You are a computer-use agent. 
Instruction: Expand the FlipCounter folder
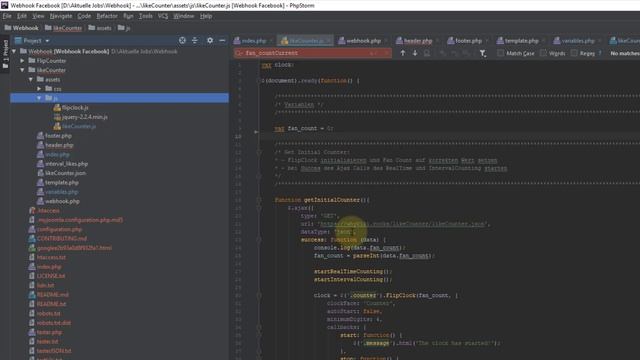click(x=22, y=60)
